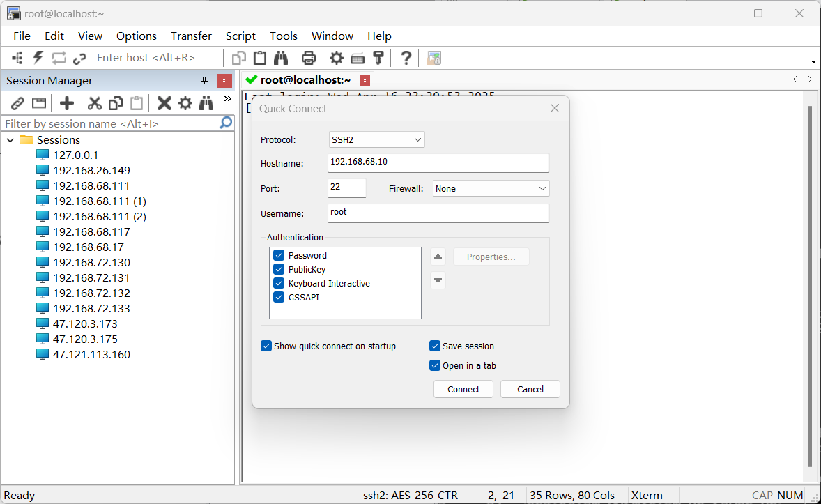Open the Protocol SSH2 dropdown
This screenshot has width=821, height=504.
coord(376,140)
